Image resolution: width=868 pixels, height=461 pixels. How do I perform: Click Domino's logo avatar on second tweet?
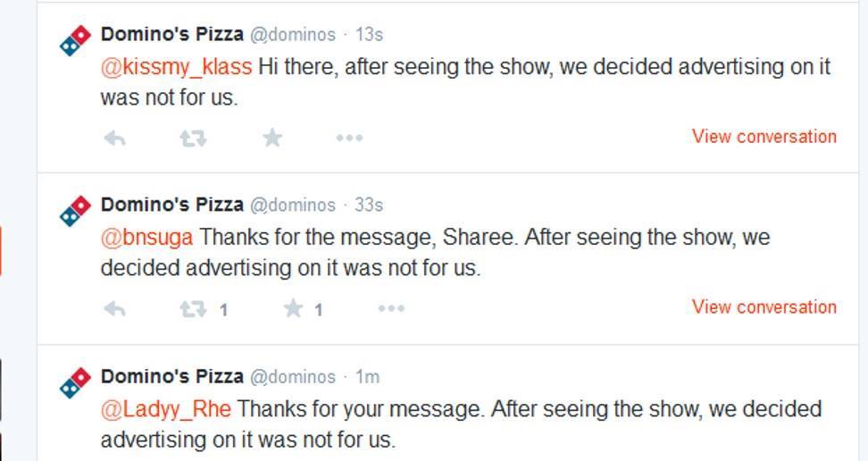[75, 212]
